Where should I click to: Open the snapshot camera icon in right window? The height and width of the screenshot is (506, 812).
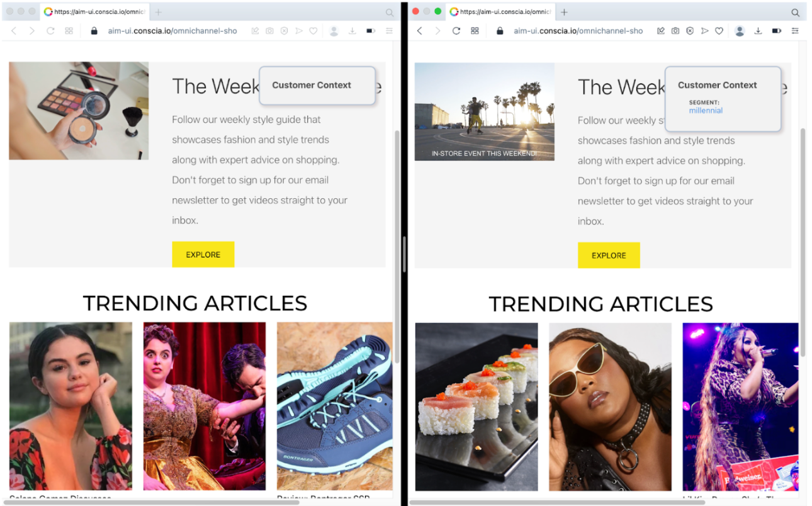675,31
